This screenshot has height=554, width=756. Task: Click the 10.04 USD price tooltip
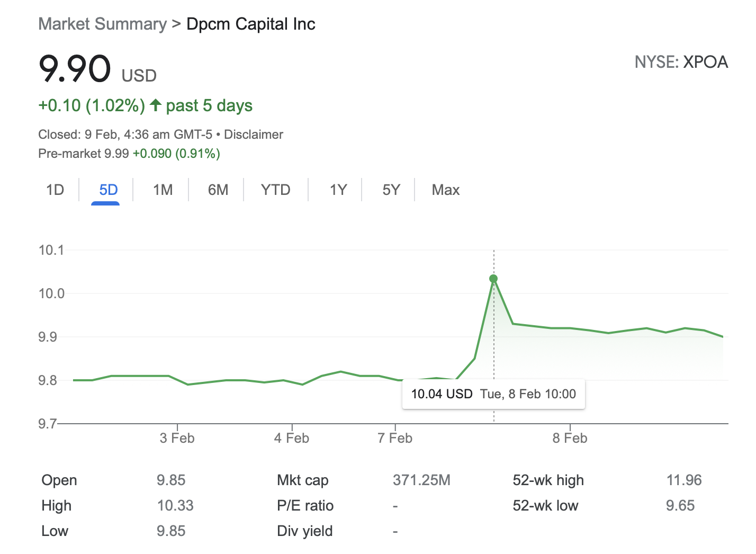(493, 394)
